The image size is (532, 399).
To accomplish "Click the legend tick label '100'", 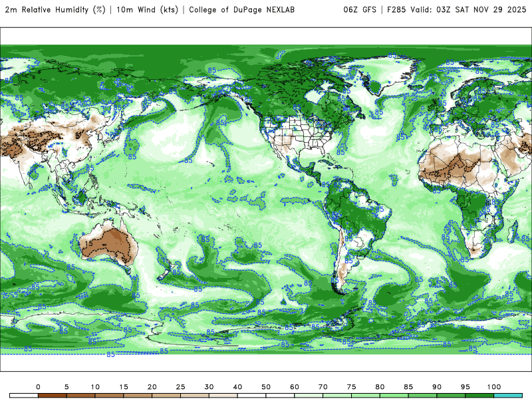I will pos(494,387).
